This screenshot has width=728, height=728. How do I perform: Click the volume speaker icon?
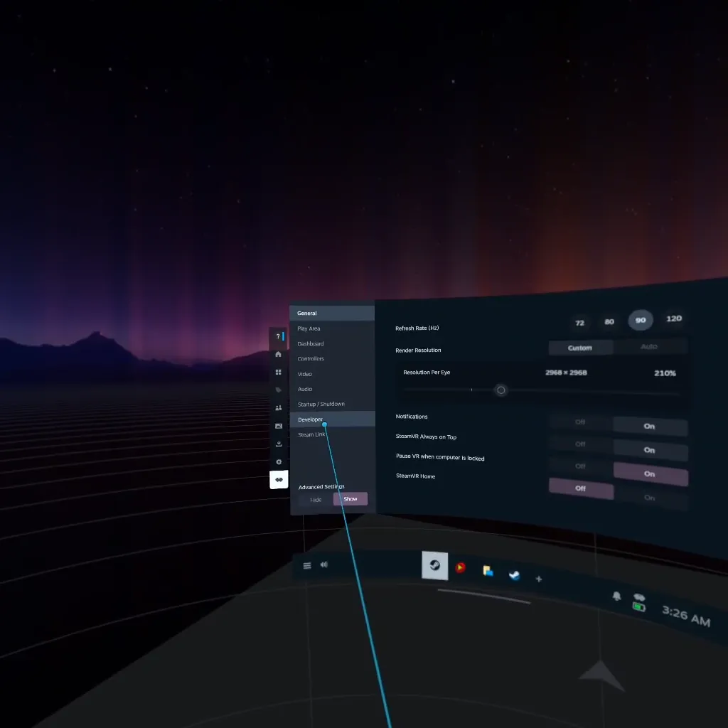tap(324, 564)
